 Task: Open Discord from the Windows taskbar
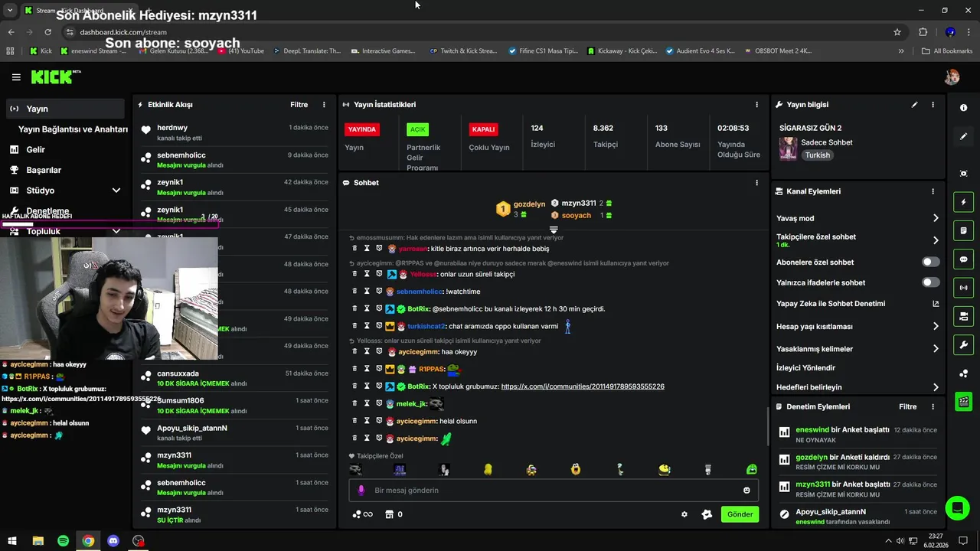coord(113,541)
